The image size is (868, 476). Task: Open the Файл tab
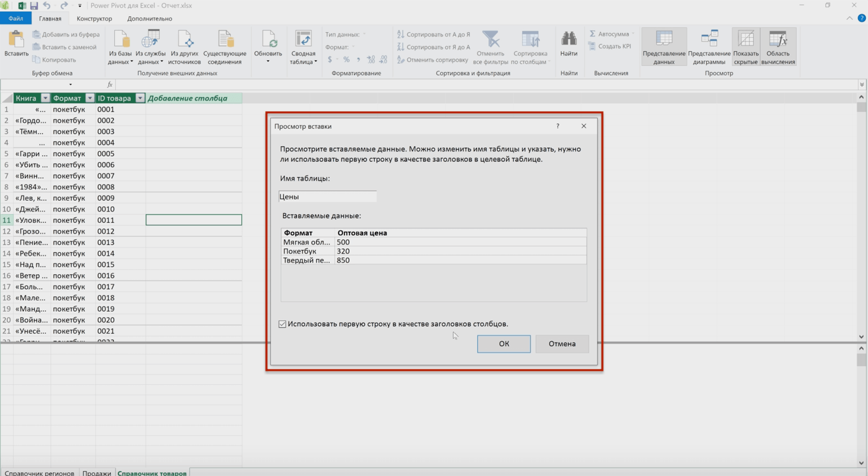click(x=16, y=19)
